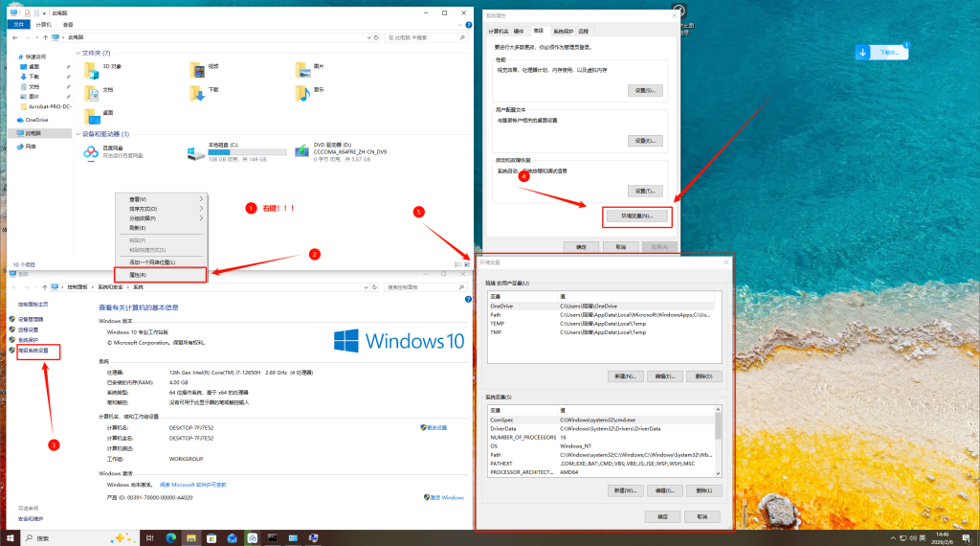Click the blue help icon in This PC explorer

click(x=468, y=25)
